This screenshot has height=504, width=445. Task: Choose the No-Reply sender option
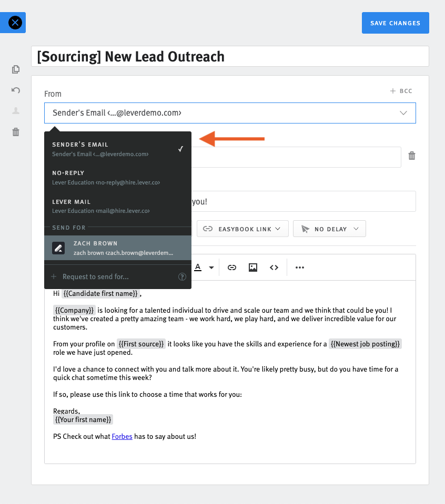[118, 178]
